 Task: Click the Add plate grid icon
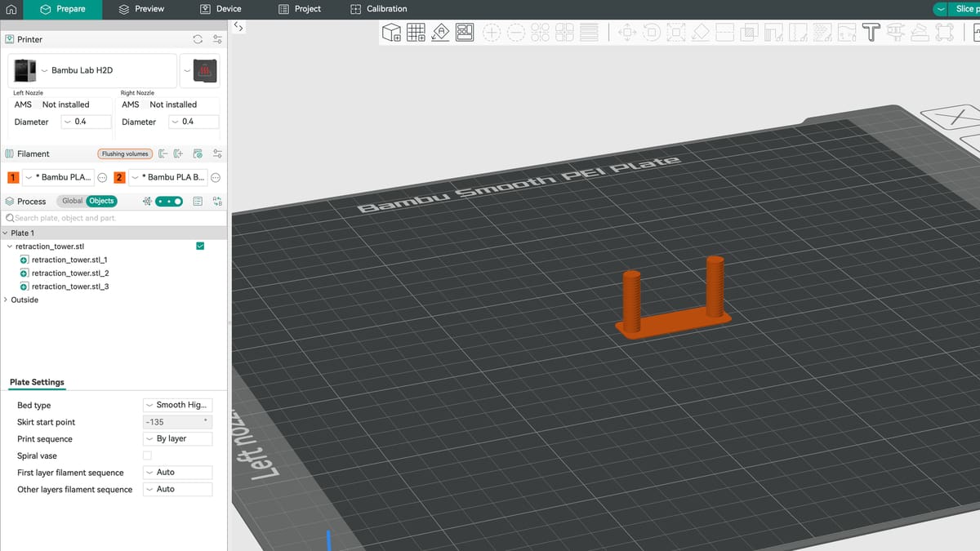(416, 33)
